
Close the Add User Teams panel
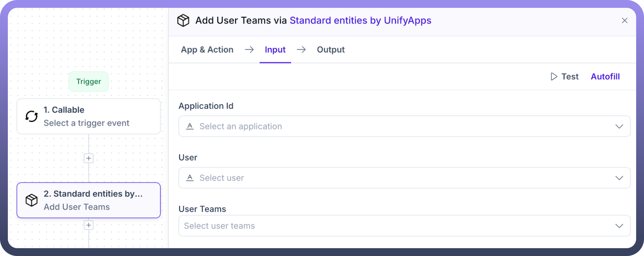pyautogui.click(x=625, y=20)
